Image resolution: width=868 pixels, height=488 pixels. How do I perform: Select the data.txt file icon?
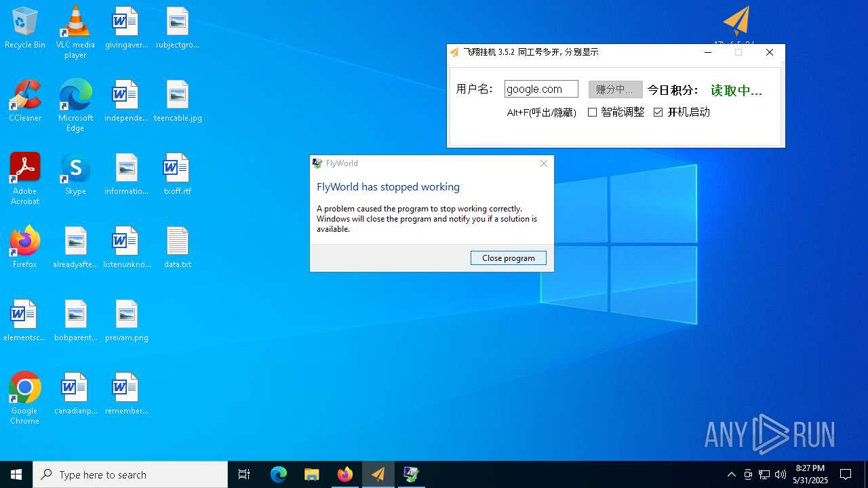coord(178,247)
